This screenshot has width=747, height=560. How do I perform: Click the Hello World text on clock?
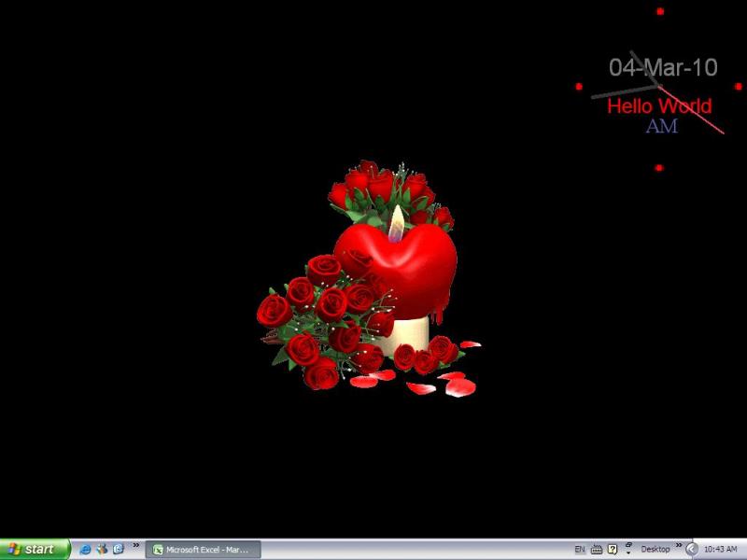tap(659, 106)
